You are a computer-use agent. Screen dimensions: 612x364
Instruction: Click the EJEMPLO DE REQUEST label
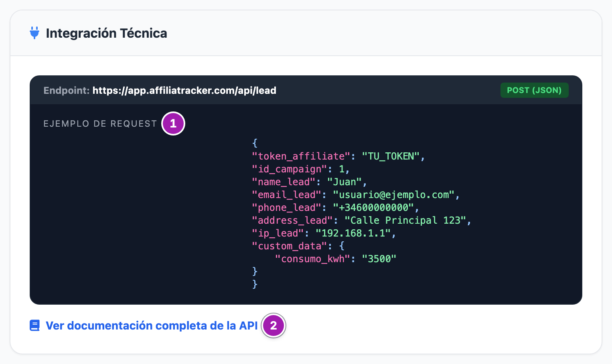pos(100,123)
